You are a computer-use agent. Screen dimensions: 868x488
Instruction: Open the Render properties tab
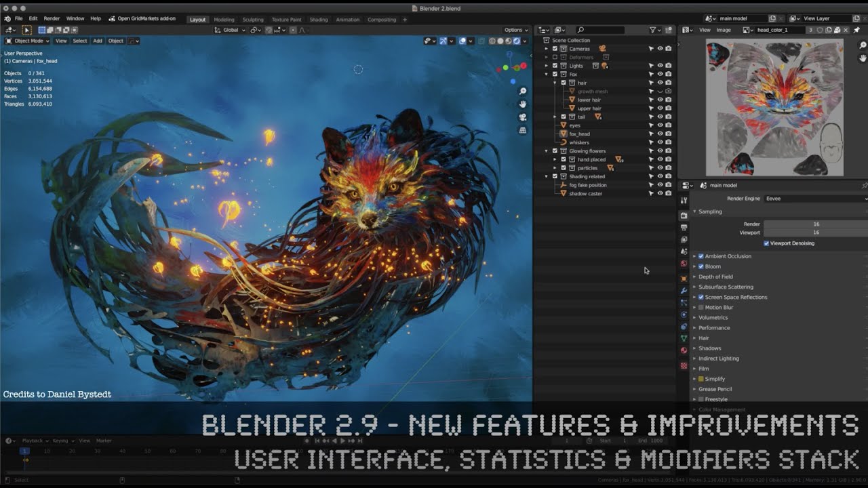(684, 216)
